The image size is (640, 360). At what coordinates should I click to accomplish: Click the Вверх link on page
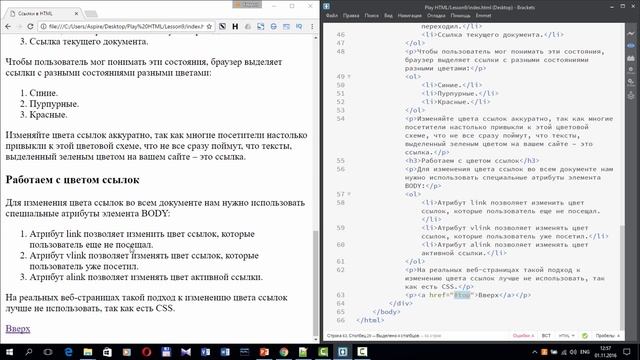(18, 329)
